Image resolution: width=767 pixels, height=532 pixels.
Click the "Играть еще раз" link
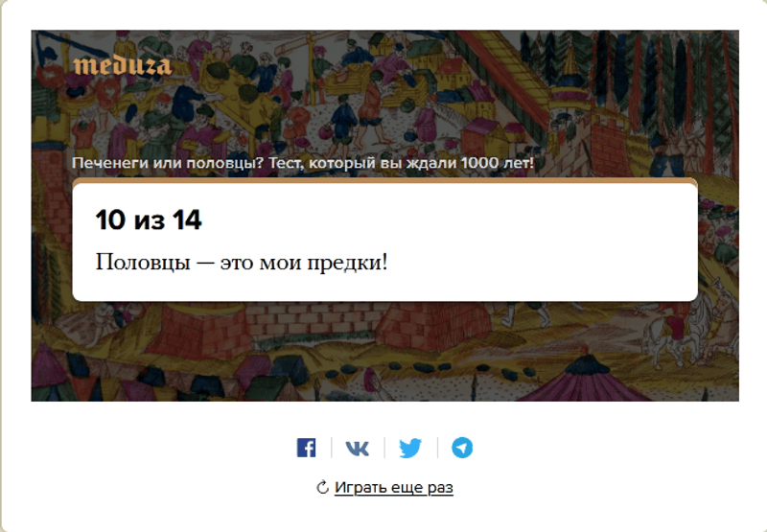[394, 488]
